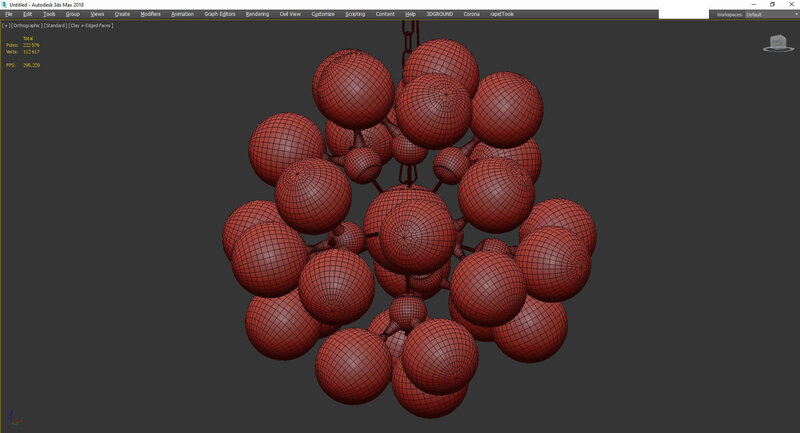Click the Create menu
The image size is (800, 433).
pyautogui.click(x=122, y=15)
